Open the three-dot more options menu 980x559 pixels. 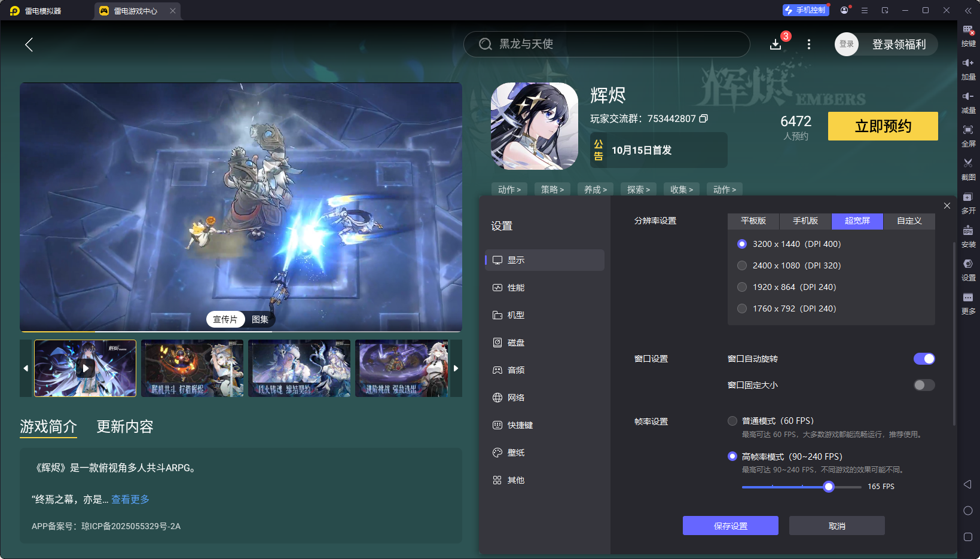(x=809, y=44)
